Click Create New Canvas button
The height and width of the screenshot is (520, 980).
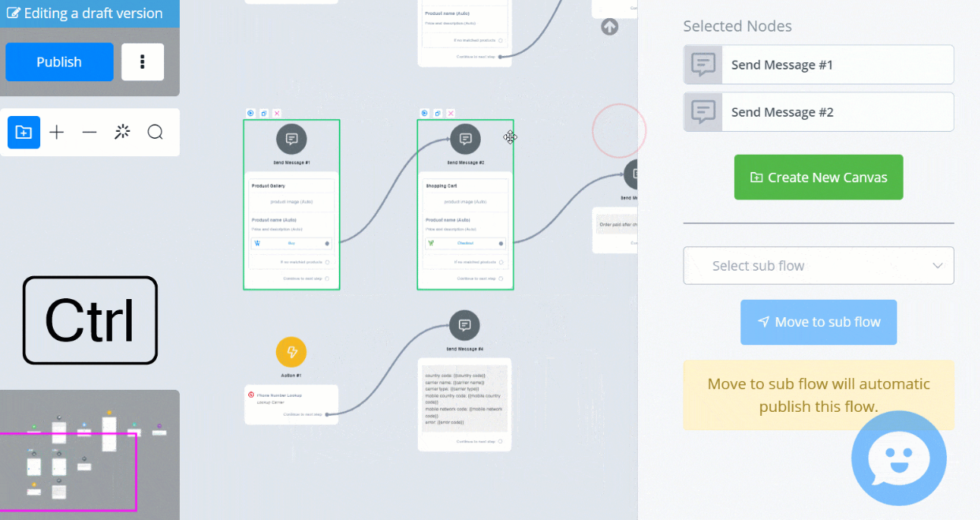point(818,178)
